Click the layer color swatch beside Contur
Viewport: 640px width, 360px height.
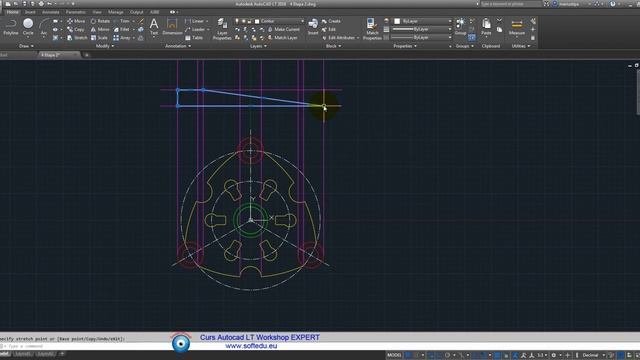(x=257, y=21)
